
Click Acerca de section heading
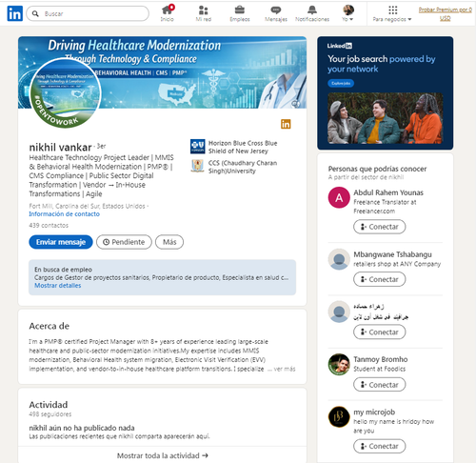coord(50,326)
